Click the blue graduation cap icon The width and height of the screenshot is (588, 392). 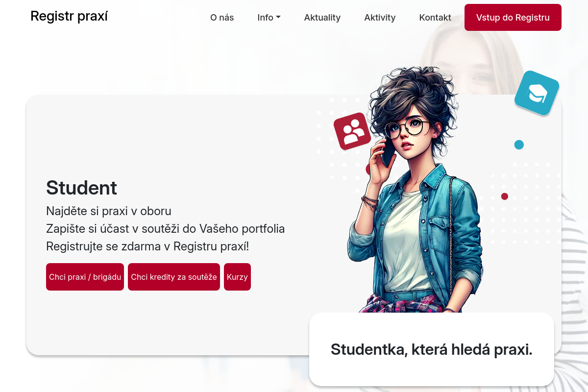point(537,93)
